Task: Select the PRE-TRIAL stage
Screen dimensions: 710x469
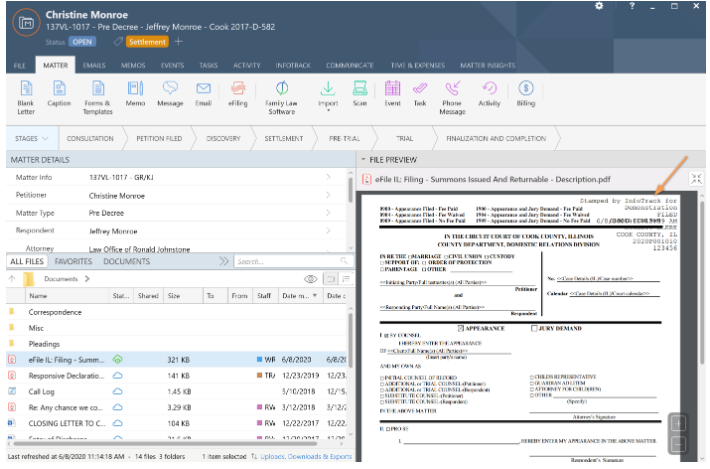Action: (345, 139)
